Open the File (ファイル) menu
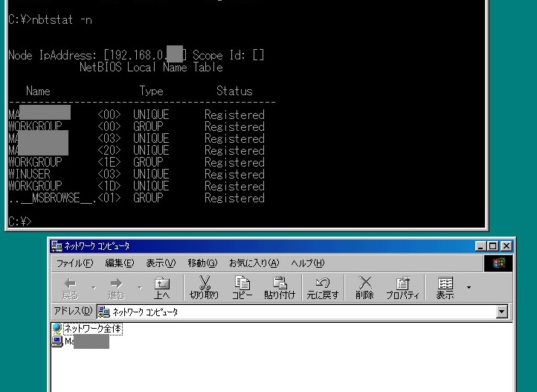 pyautogui.click(x=74, y=263)
